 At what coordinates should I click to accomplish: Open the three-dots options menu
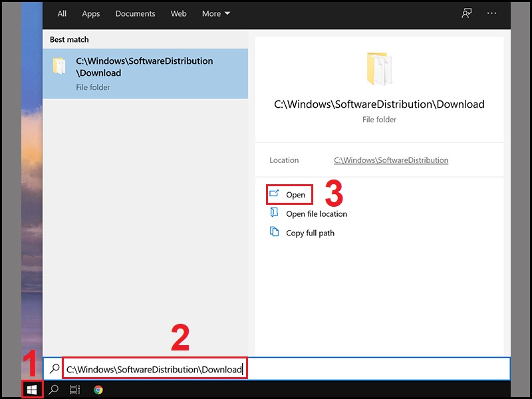tap(491, 13)
